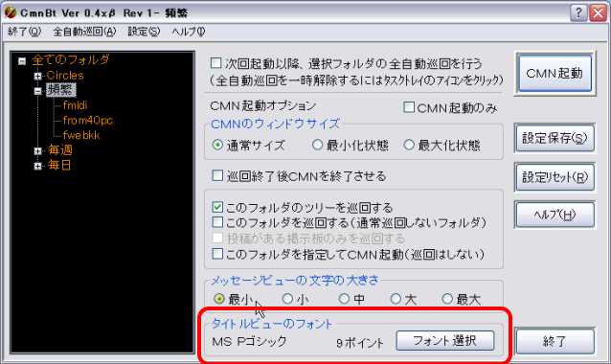Enable 次回起動以降 全自動巡回 checkbox

click(215, 63)
